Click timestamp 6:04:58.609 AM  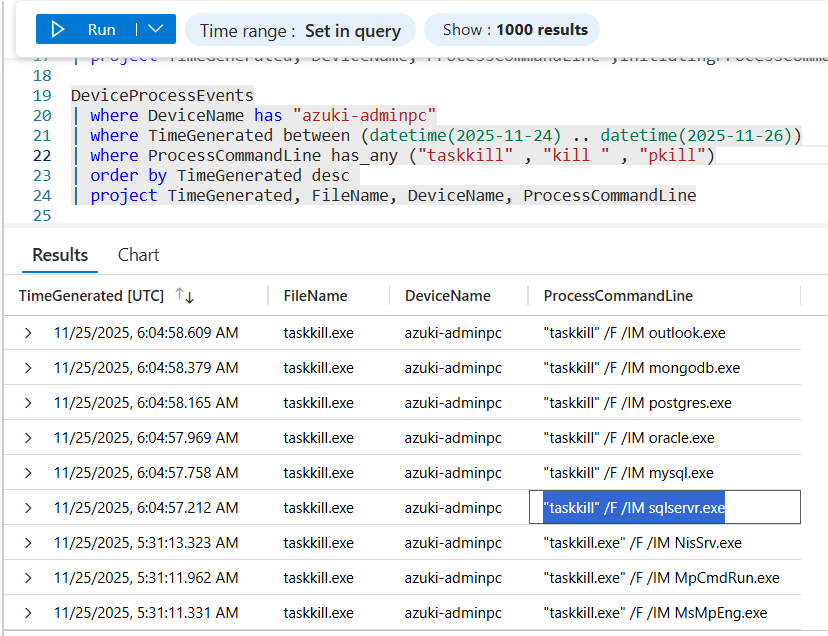coord(146,333)
